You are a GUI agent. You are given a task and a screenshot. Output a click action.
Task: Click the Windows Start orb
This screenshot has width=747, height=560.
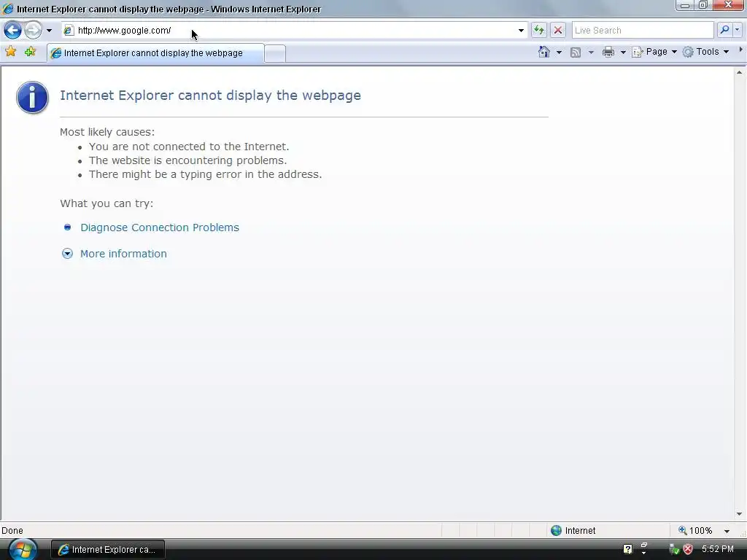tap(23, 550)
